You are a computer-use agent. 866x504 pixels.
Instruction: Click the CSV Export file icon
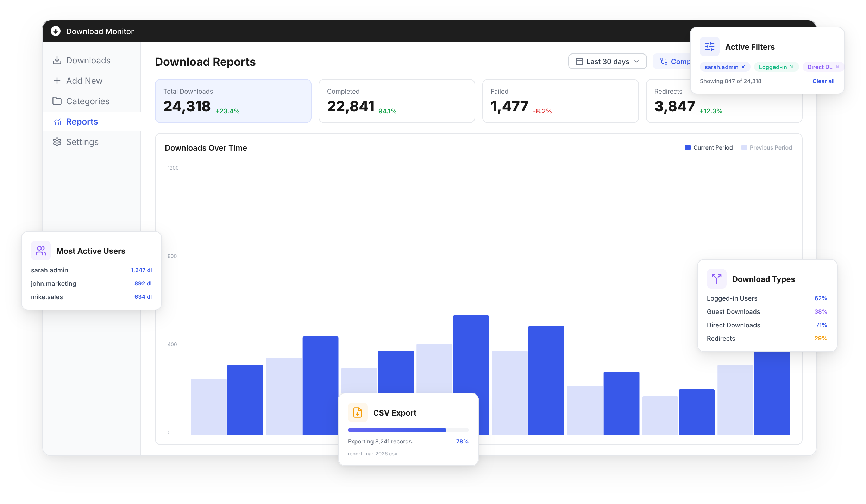(357, 412)
